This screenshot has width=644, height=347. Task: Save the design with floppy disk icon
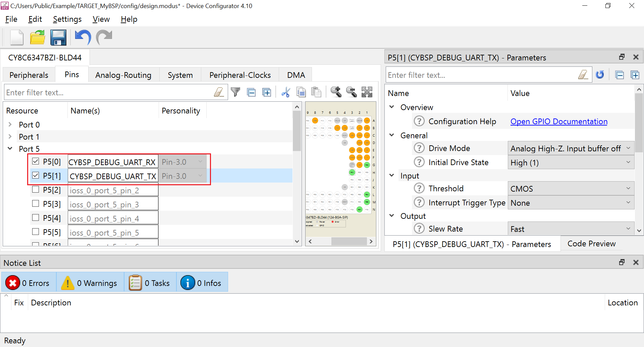58,37
